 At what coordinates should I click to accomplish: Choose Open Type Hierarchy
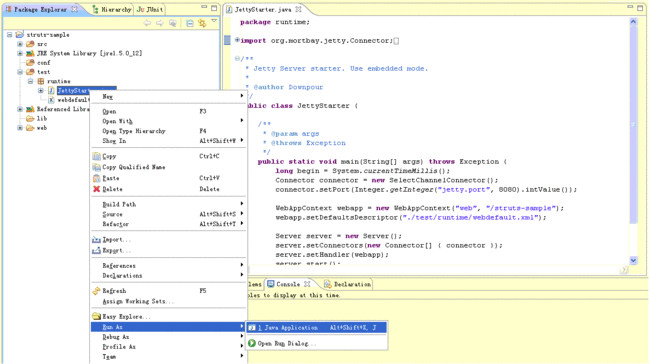tap(169, 131)
